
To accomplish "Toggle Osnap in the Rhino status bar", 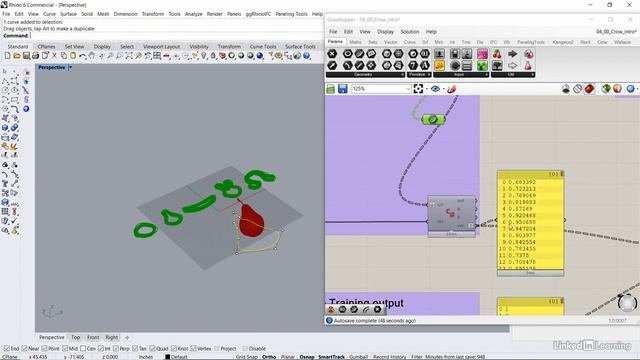I will coord(307,357).
